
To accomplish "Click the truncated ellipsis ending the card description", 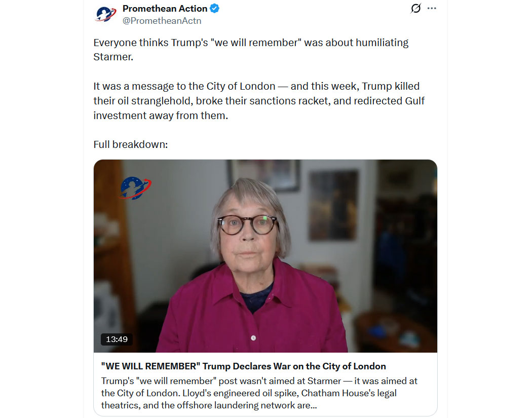I will [314, 405].
